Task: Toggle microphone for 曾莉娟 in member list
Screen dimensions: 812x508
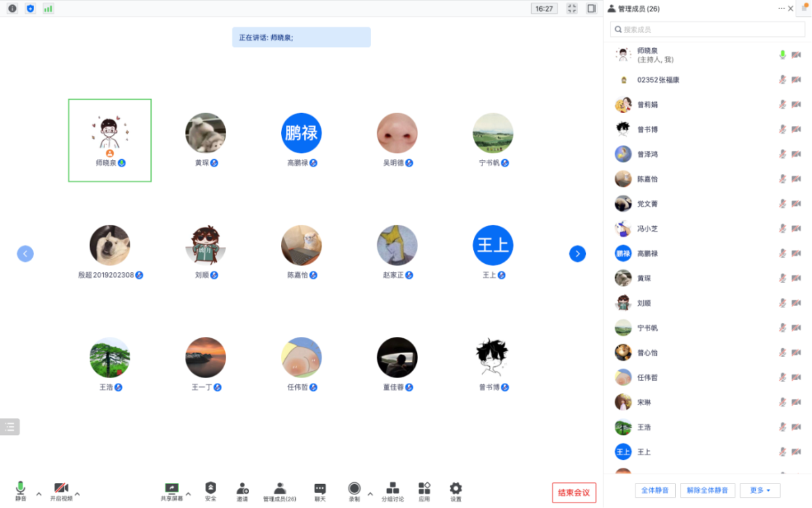Action: [x=782, y=105]
